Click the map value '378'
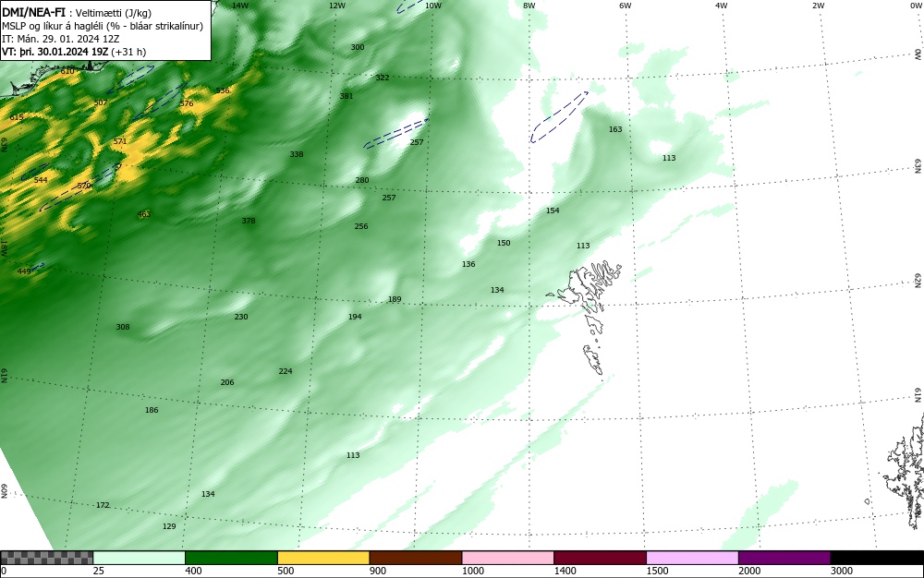Image resolution: width=924 pixels, height=578 pixels. (x=248, y=221)
